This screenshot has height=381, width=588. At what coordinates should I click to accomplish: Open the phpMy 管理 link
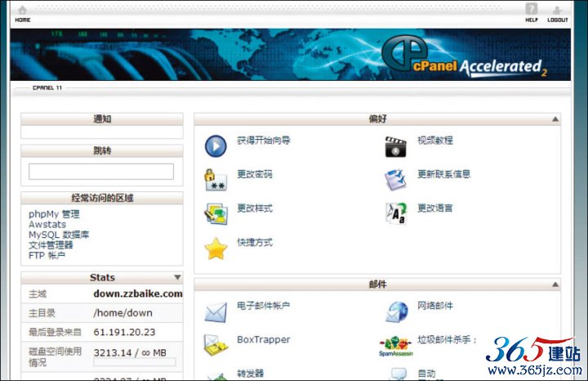[54, 214]
